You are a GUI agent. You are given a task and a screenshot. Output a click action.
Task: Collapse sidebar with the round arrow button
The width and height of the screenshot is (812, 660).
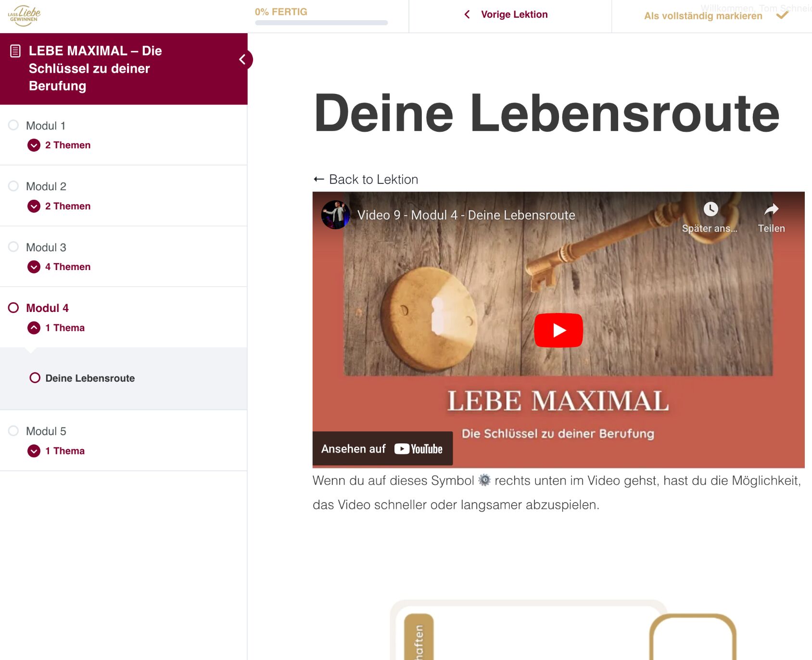point(243,59)
